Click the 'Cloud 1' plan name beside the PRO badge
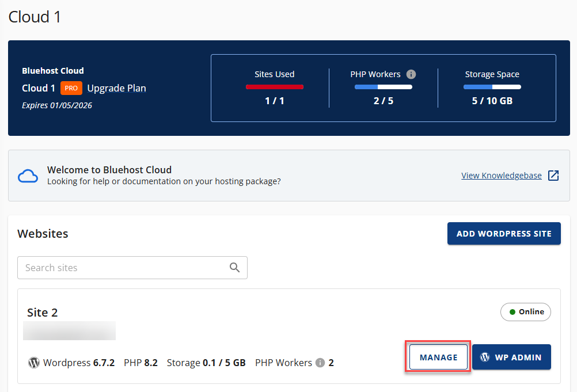 click(x=38, y=88)
